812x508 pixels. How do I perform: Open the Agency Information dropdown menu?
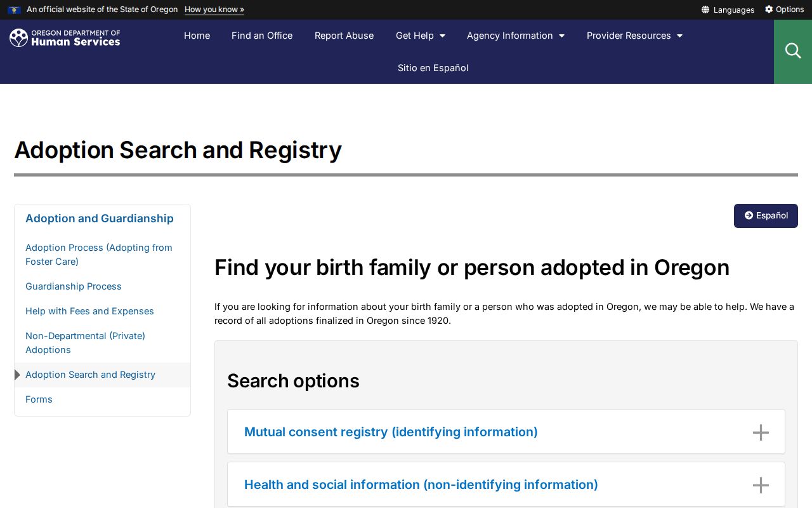(x=516, y=36)
